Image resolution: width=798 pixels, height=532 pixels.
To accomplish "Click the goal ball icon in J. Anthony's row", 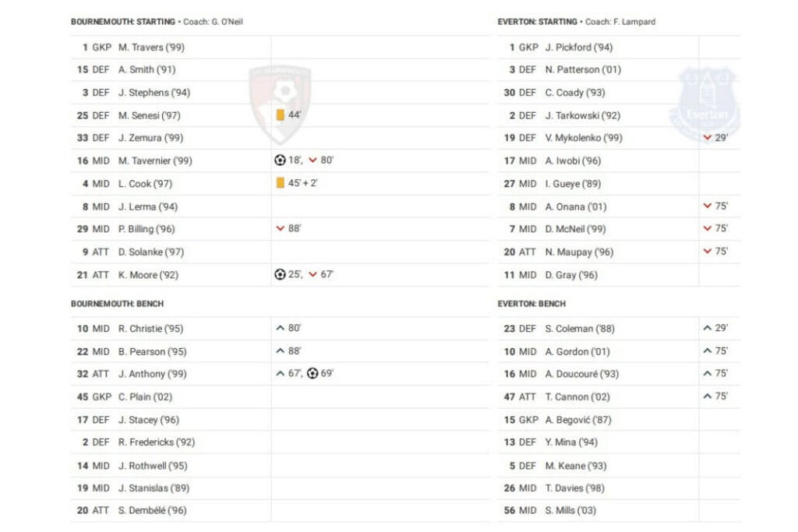I will pyautogui.click(x=312, y=374).
